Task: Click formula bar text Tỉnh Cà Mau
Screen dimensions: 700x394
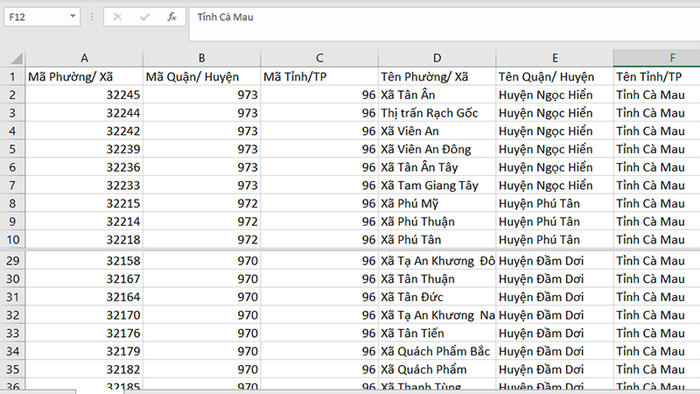Action: pos(225,17)
